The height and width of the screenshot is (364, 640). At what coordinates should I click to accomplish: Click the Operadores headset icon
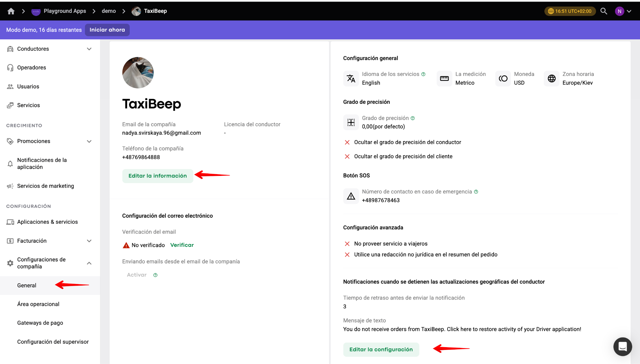tap(10, 67)
